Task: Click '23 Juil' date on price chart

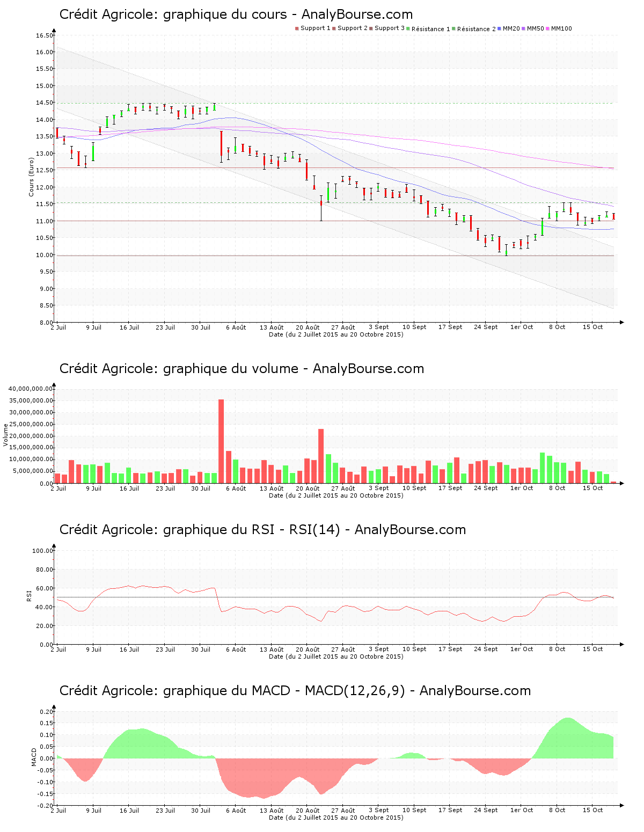Action: pos(165,327)
